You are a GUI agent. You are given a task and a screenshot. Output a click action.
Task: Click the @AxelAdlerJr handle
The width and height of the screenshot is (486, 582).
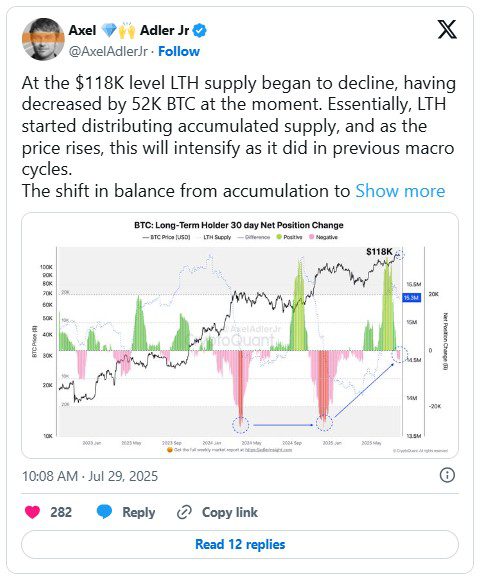pyautogui.click(x=108, y=51)
